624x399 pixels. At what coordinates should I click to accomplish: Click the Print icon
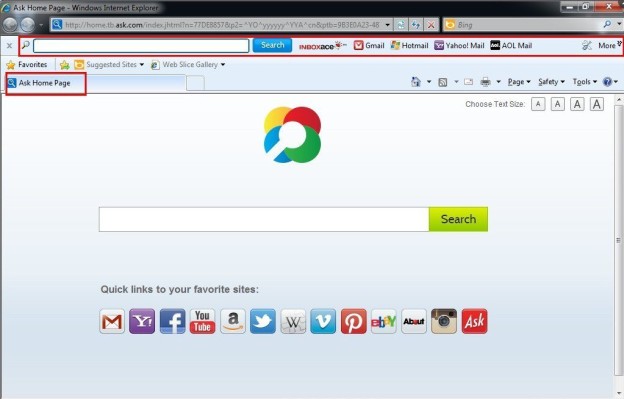point(486,82)
